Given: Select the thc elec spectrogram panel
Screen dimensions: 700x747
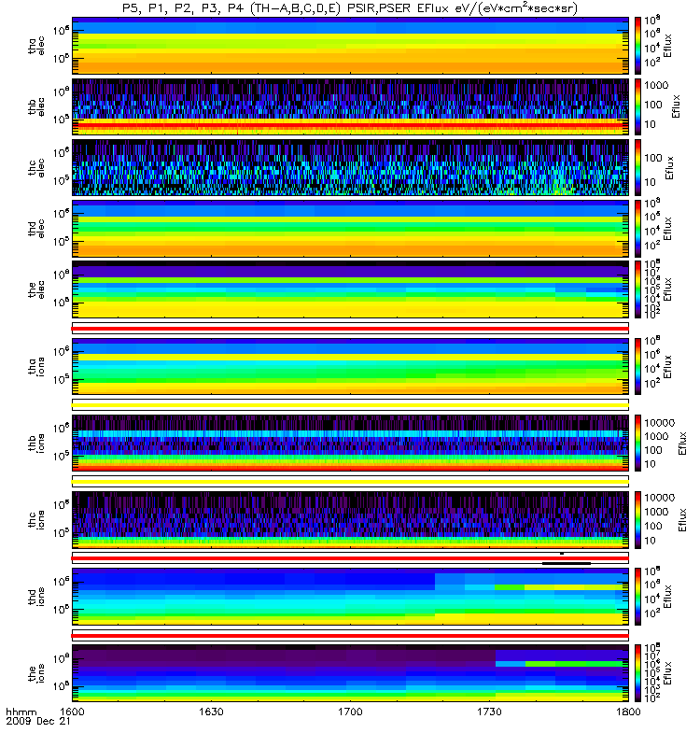Looking at the screenshot, I should pos(351,167).
